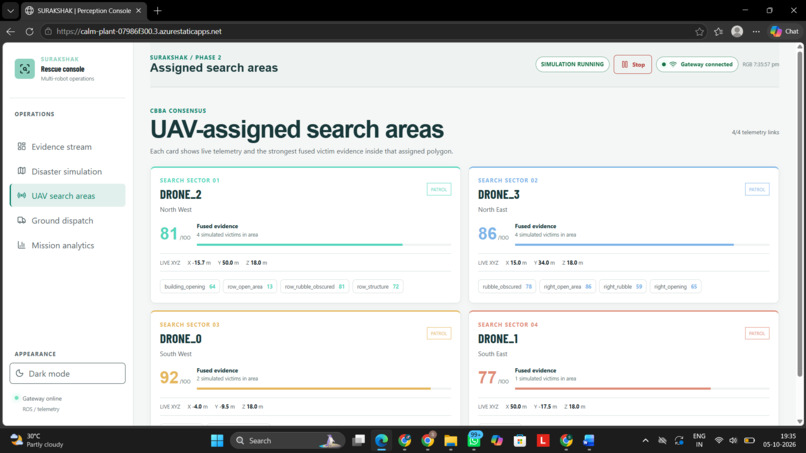Select the right_open_area 86 chip
This screenshot has height=453, width=806.
(567, 286)
